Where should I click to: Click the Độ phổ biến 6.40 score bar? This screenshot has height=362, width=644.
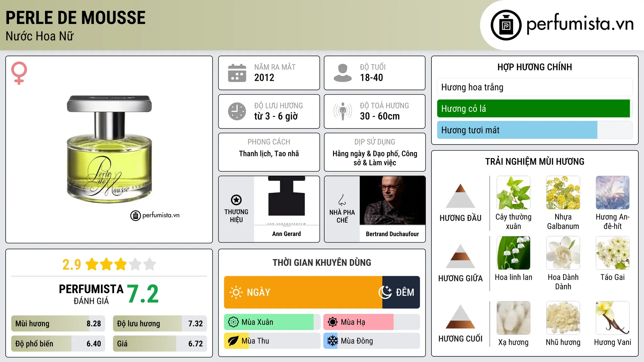tap(58, 343)
